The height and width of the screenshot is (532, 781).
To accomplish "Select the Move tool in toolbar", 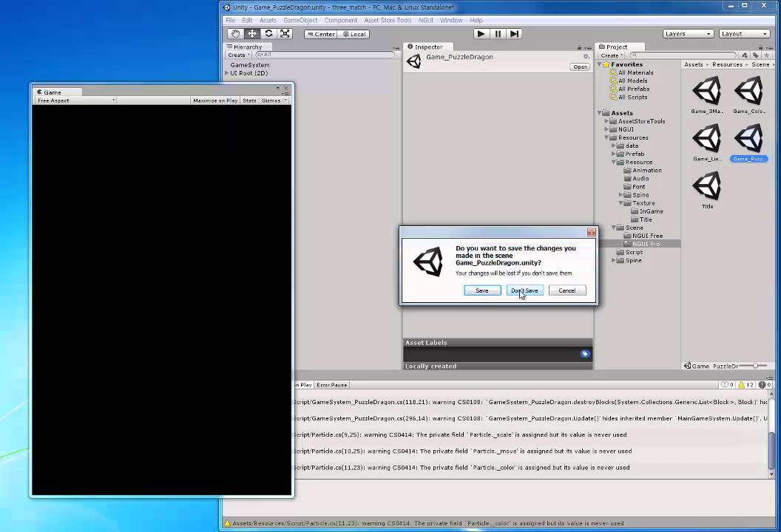I will pos(252,34).
